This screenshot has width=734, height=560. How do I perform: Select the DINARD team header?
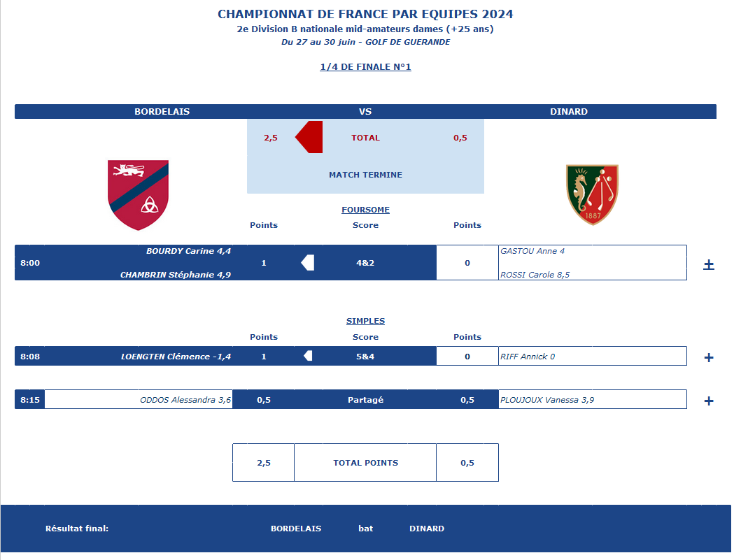pyautogui.click(x=569, y=111)
